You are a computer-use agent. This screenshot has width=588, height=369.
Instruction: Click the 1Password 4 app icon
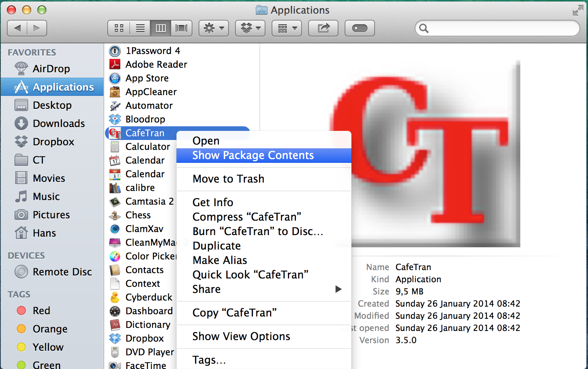115,51
